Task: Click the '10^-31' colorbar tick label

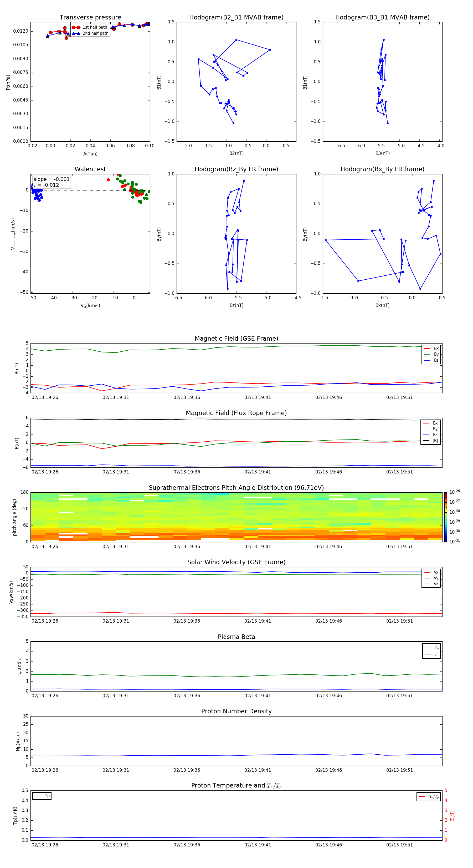Action: click(455, 542)
